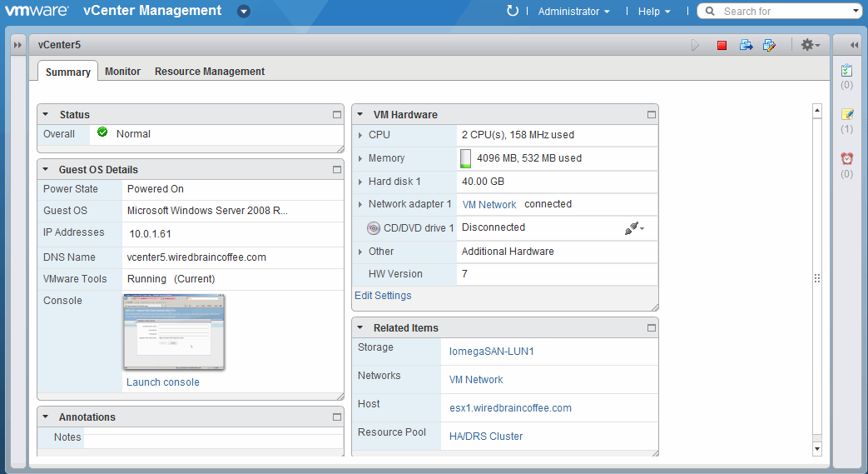
Task: Click the 40.00 GB hard disk value
Action: pyautogui.click(x=483, y=182)
